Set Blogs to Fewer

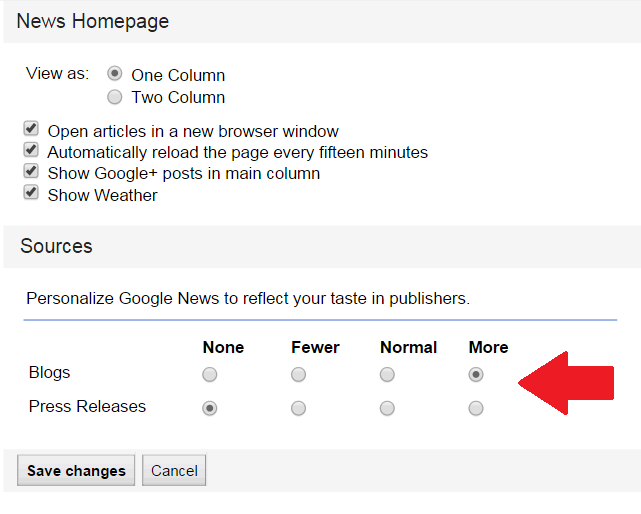(x=298, y=375)
